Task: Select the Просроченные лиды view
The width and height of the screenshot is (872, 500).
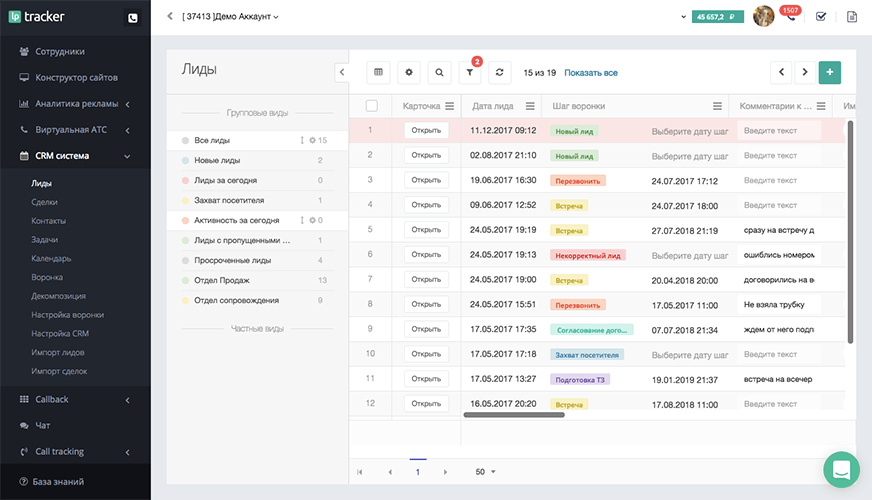Action: (x=257, y=260)
